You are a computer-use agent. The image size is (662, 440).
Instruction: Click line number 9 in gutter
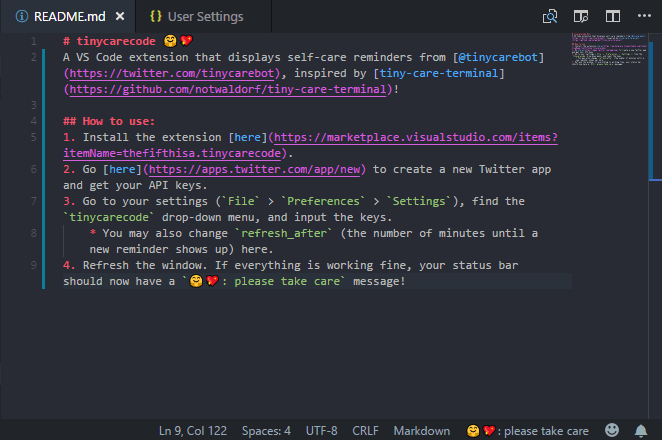coord(33,265)
